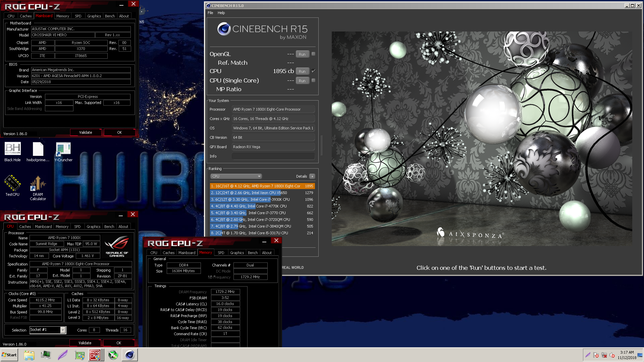644x362 pixels.
Task: Click OK in the CPU tab window
Action: pyautogui.click(x=119, y=343)
